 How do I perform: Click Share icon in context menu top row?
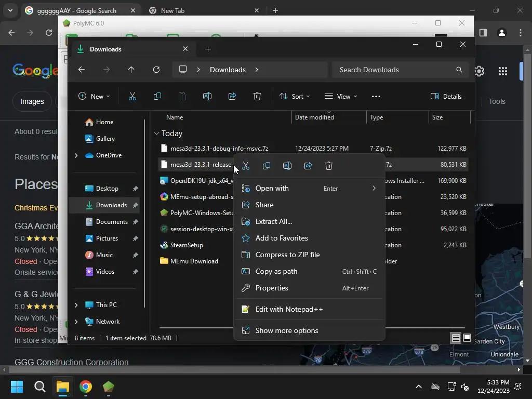[x=308, y=166]
